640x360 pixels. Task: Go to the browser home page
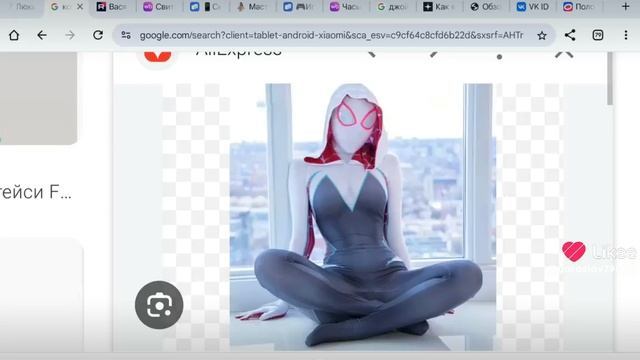(x=14, y=35)
